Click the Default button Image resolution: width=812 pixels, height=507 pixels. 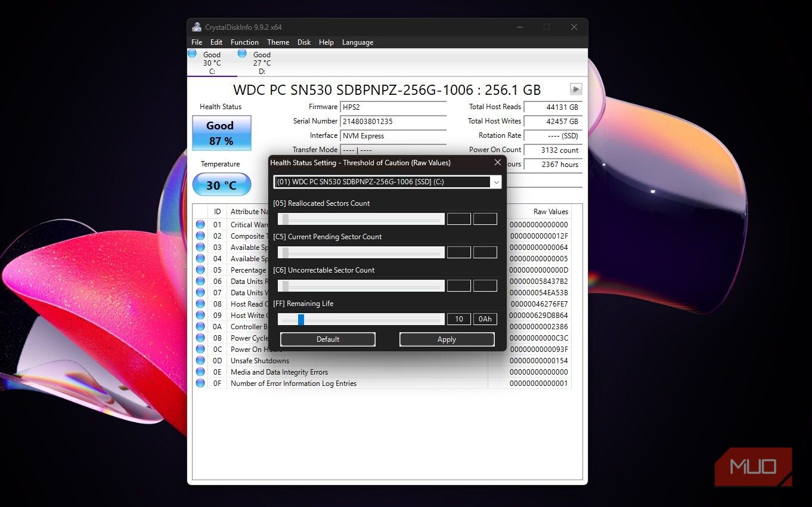point(328,339)
